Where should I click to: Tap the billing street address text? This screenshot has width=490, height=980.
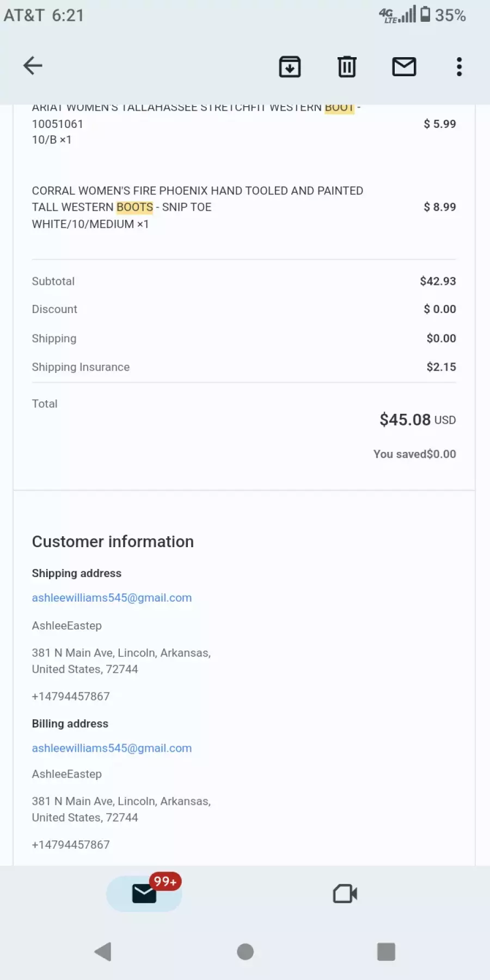coord(121,809)
